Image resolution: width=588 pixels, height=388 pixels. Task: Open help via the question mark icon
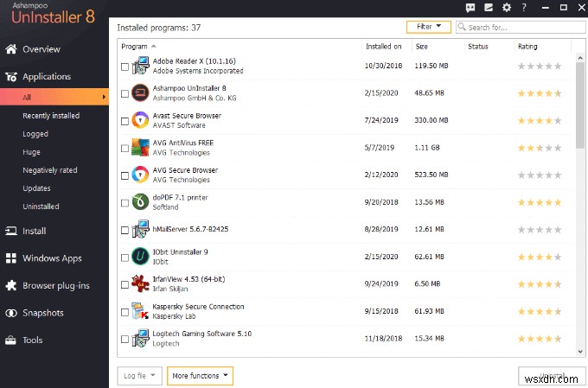click(x=525, y=8)
